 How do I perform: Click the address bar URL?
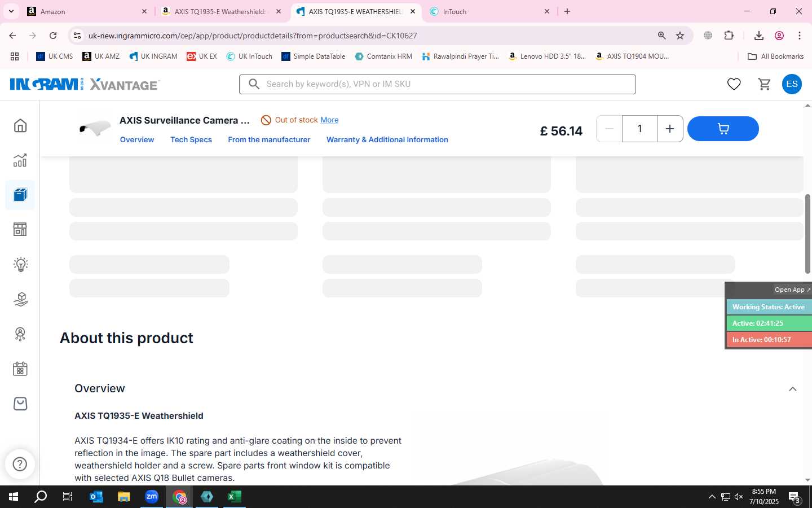tap(253, 36)
